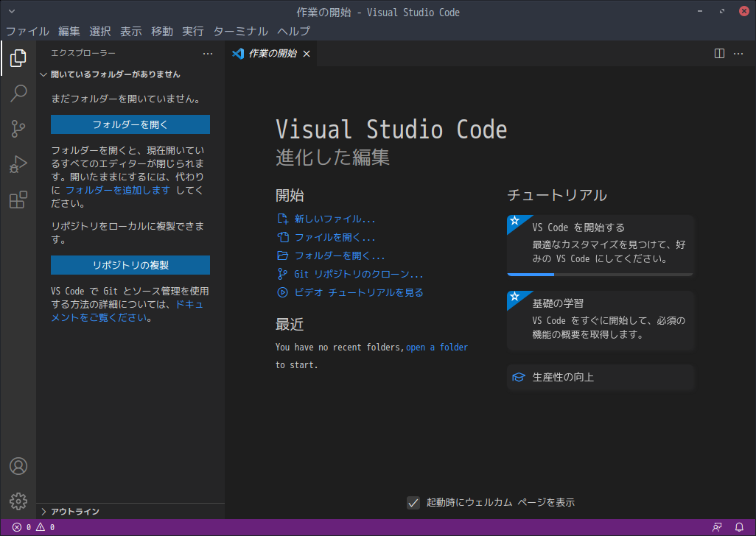
Task: Open the Run and Debug view icon
Action: pos(18,164)
